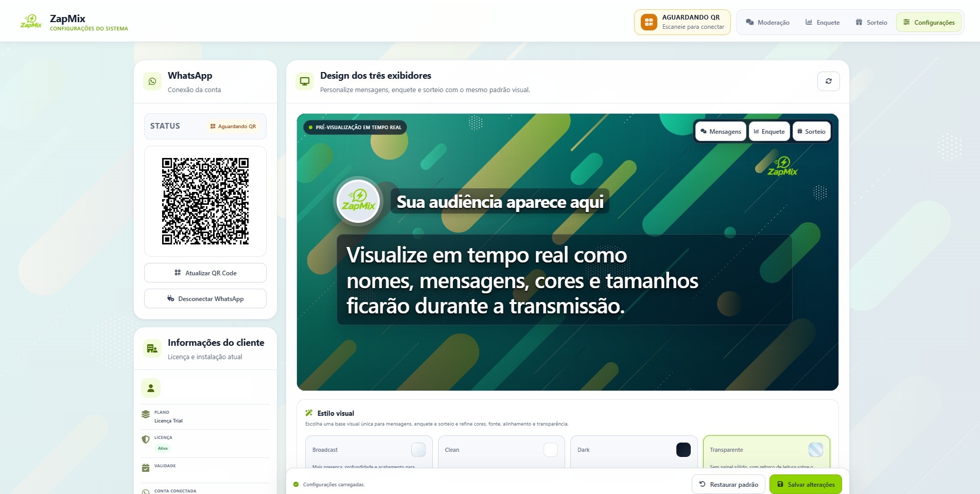Click the Transparente style swatch

816,450
